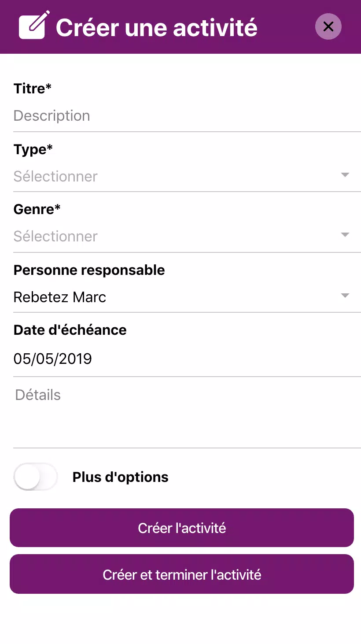Expand the Personne responsable dropdown arrow
The image size is (361, 644).
click(345, 296)
